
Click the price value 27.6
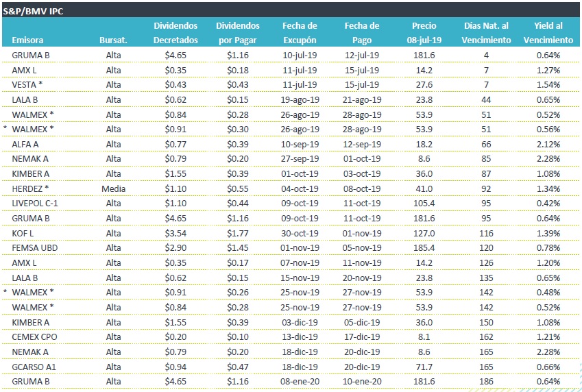424,85
